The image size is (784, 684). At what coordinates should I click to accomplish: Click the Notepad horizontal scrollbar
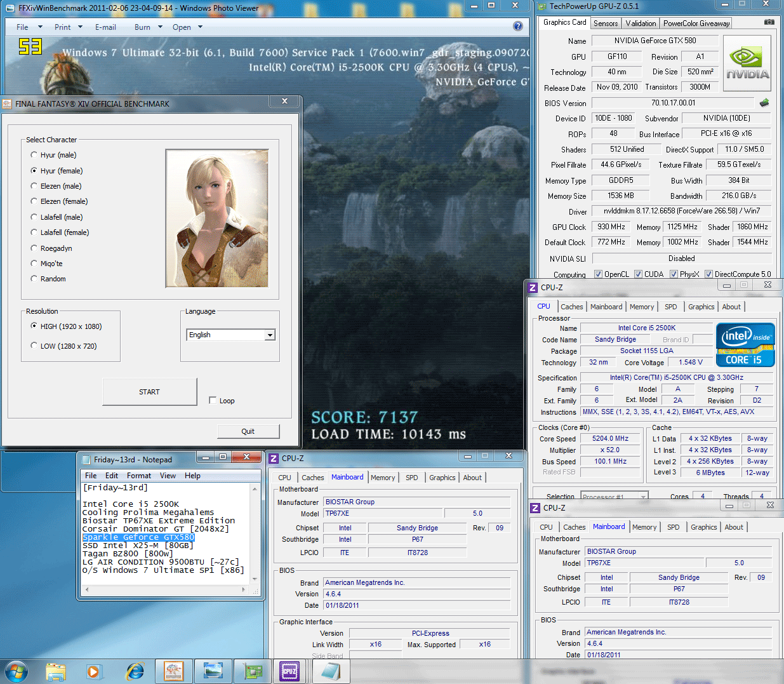[x=165, y=590]
